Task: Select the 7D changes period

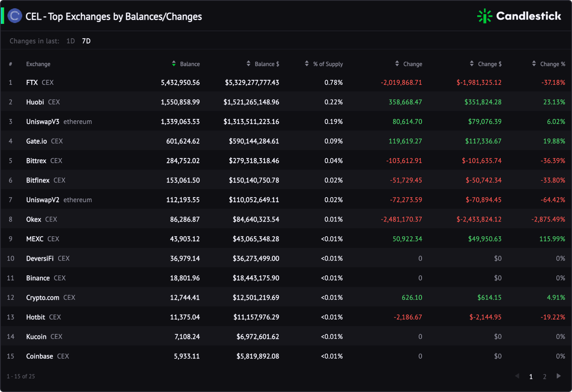Action: (86, 41)
